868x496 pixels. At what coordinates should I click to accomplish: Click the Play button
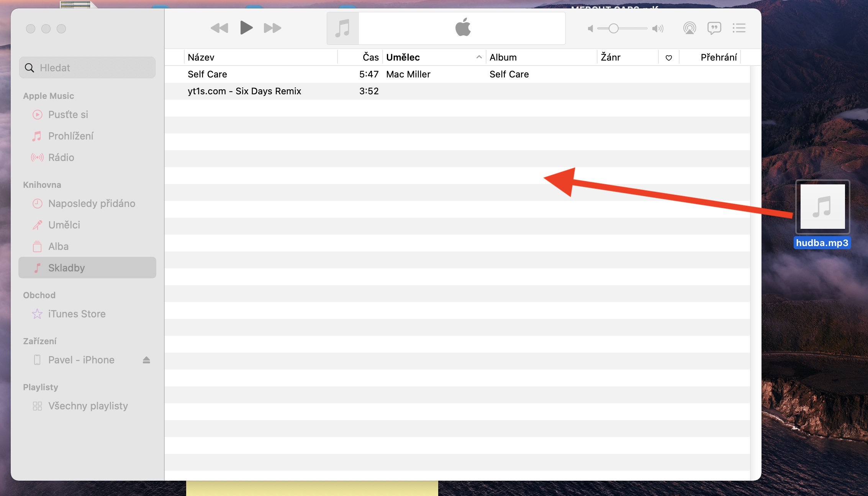pyautogui.click(x=246, y=28)
